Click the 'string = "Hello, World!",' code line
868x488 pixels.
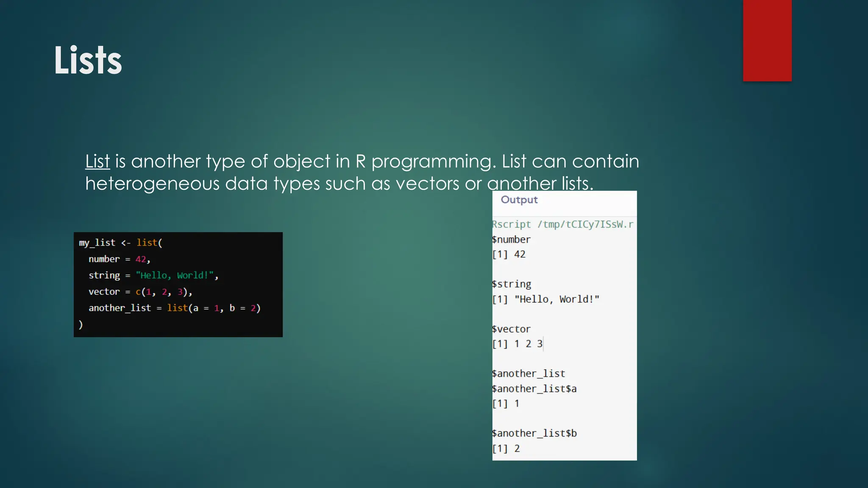153,275
